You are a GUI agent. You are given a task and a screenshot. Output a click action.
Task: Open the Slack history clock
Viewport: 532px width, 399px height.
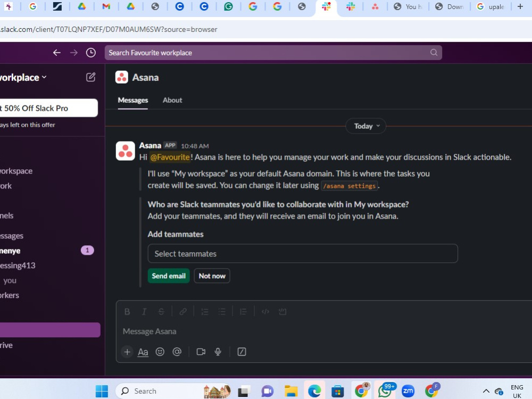pos(90,53)
